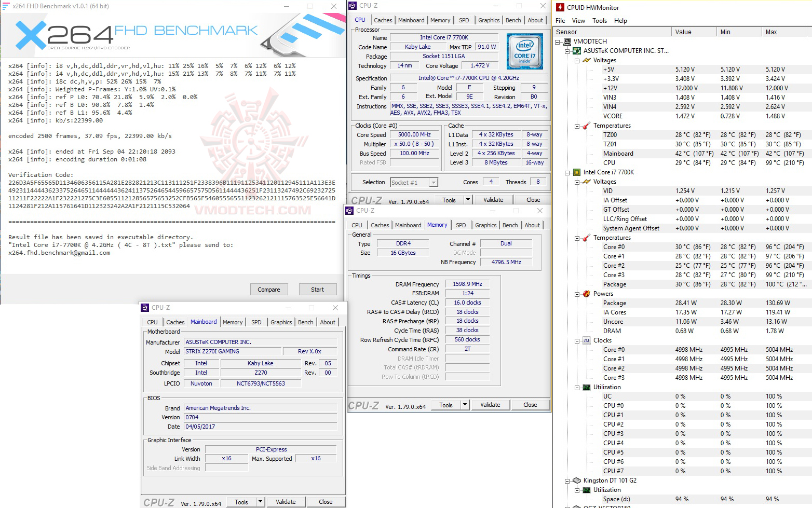Open Tools dropdown arrow in CPU-Z Mainboard window
Image resolution: width=812 pixels, height=508 pixels.
(260, 502)
